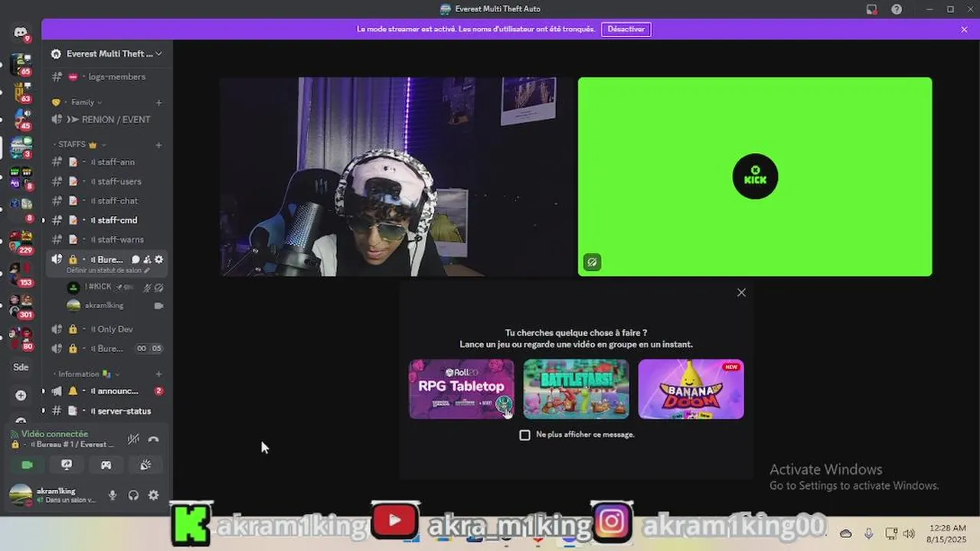Close the streamer mode purple banner
This screenshot has height=551, width=980.
pos(964,29)
